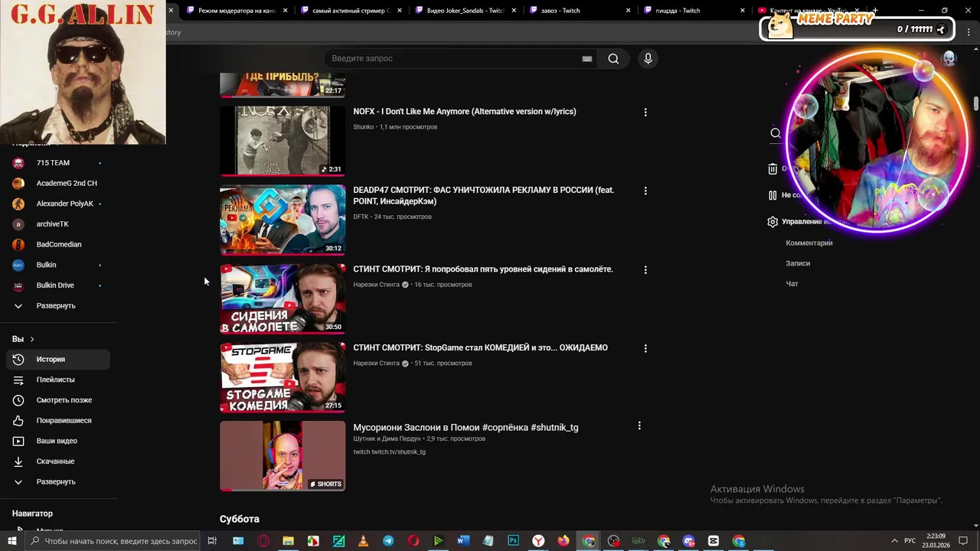The height and width of the screenshot is (551, 980).
Task: Open История in the sidebar
Action: [58, 359]
